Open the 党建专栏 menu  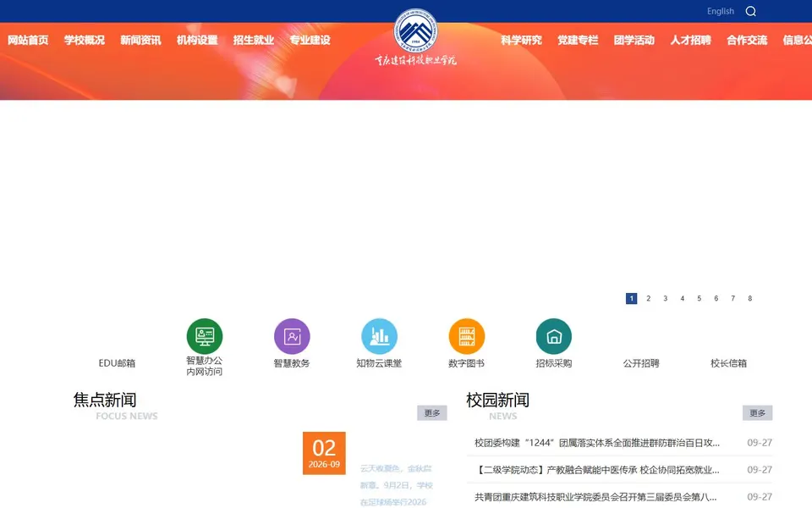point(578,40)
